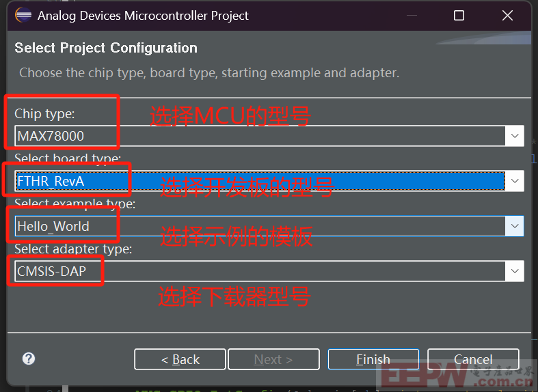Minimize the project wizard window

tap(412, 16)
